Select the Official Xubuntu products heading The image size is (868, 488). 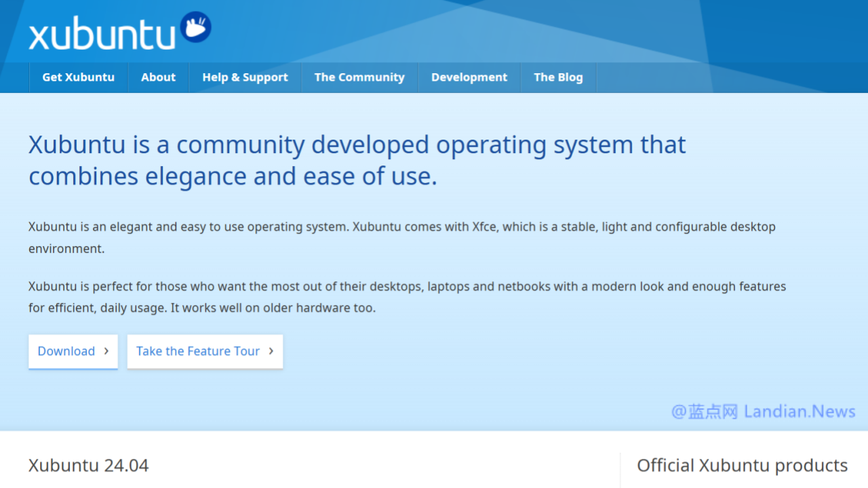coord(742,466)
